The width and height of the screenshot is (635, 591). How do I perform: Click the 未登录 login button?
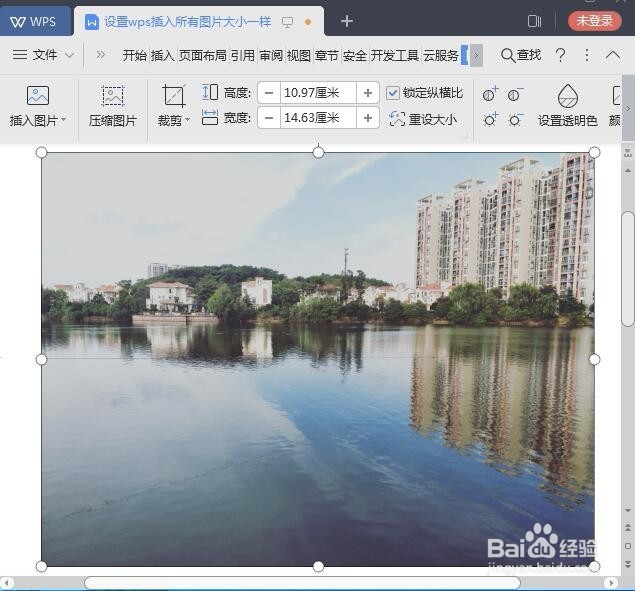pos(595,21)
